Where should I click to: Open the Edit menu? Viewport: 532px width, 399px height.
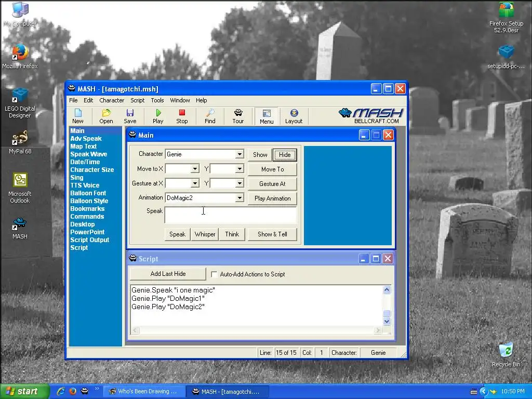[88, 100]
